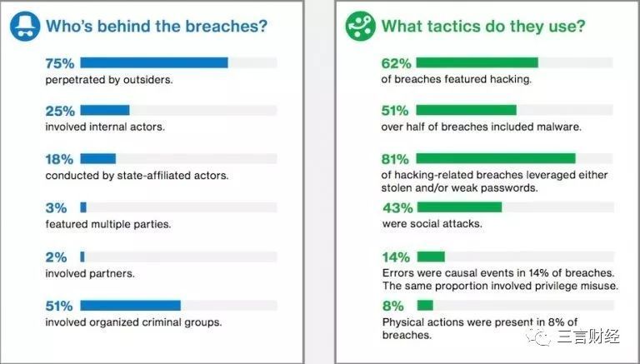Click the green tactics network icon
The height and width of the screenshot is (364, 640).
coord(360,27)
